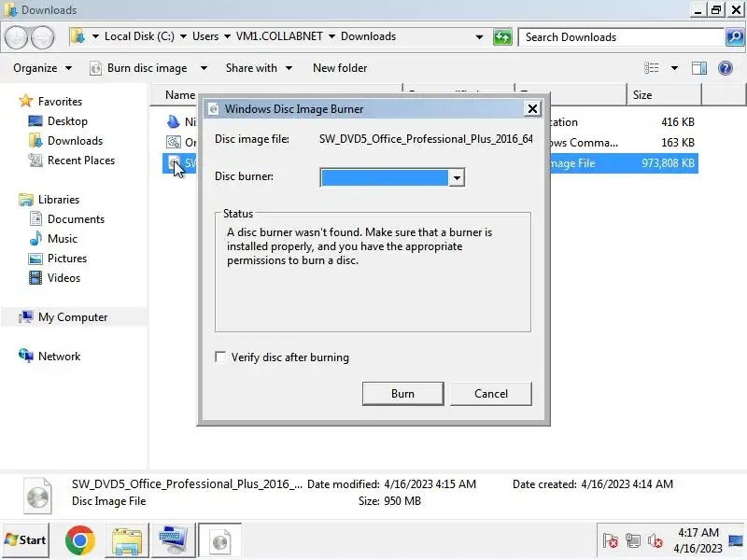Click the Name column header
The image size is (747, 560).
pos(180,95)
